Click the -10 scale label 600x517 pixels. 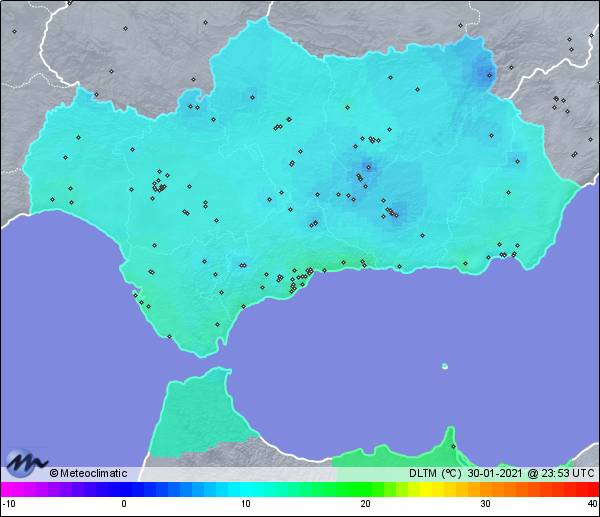point(9,503)
